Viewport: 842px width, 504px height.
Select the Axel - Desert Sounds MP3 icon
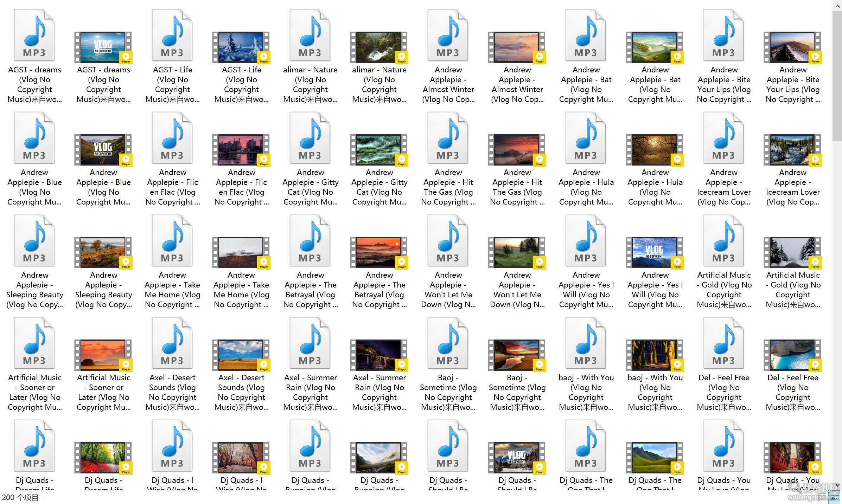coord(172,343)
